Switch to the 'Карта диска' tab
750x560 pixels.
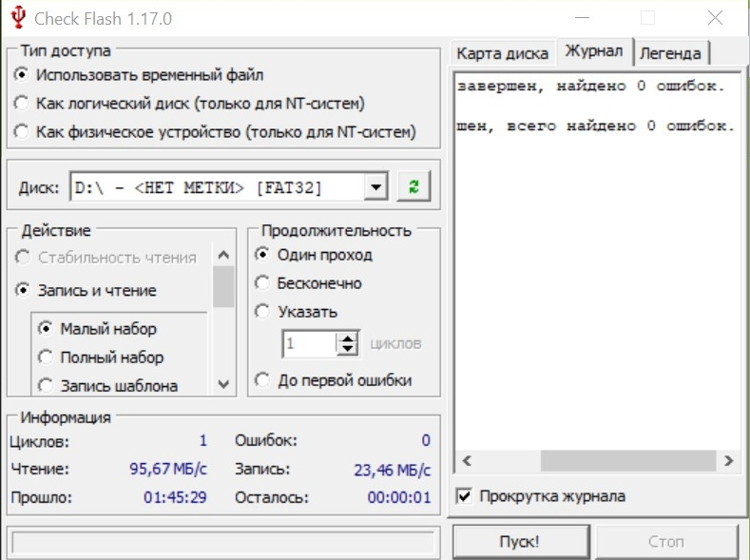coord(502,53)
